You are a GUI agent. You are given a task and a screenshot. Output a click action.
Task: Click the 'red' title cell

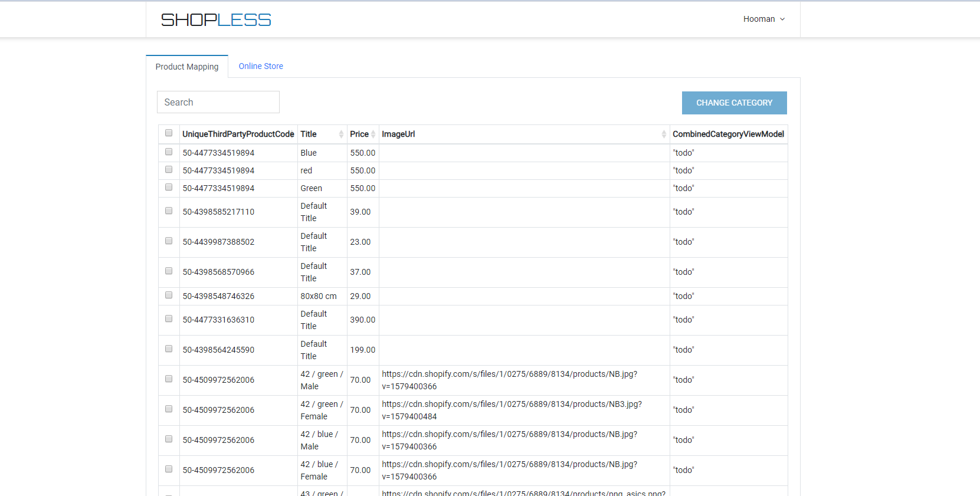[x=322, y=170]
